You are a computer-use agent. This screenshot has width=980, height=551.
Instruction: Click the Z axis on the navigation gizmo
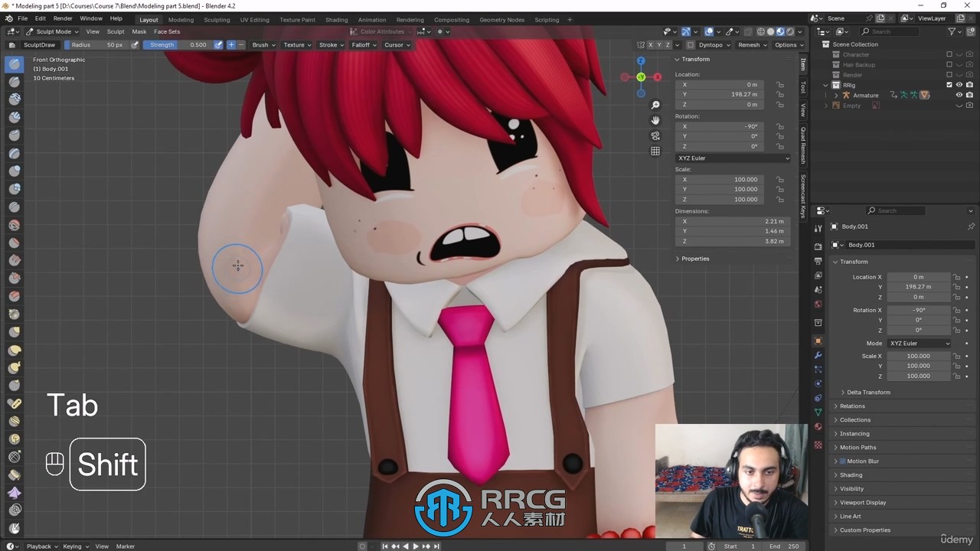point(641,60)
